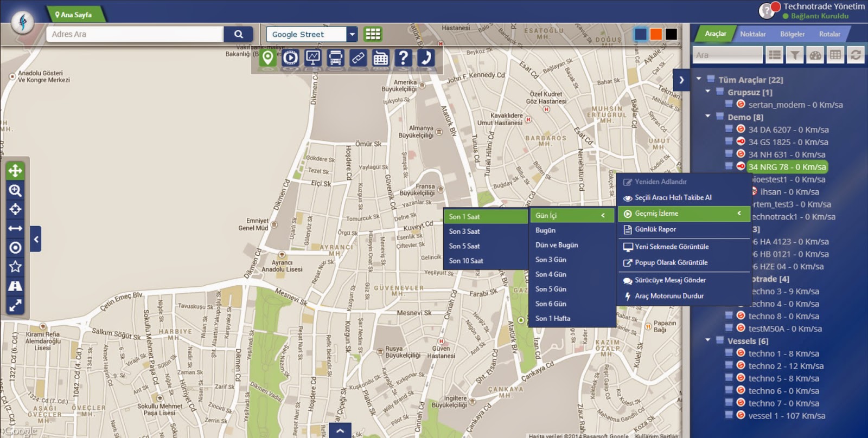
Task: Check the 34 DA 6207 vehicle box
Action: [x=729, y=129]
